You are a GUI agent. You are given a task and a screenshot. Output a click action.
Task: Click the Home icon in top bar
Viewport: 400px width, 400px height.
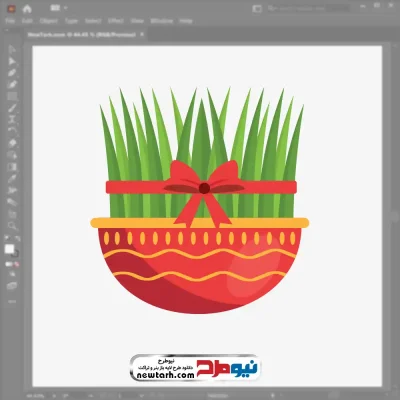tap(27, 9)
